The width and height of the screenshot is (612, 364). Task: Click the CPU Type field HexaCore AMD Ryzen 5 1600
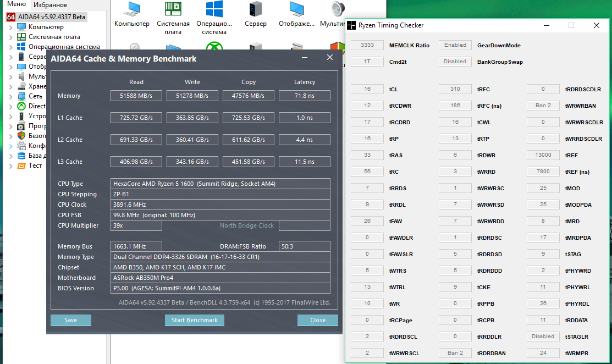(220, 184)
